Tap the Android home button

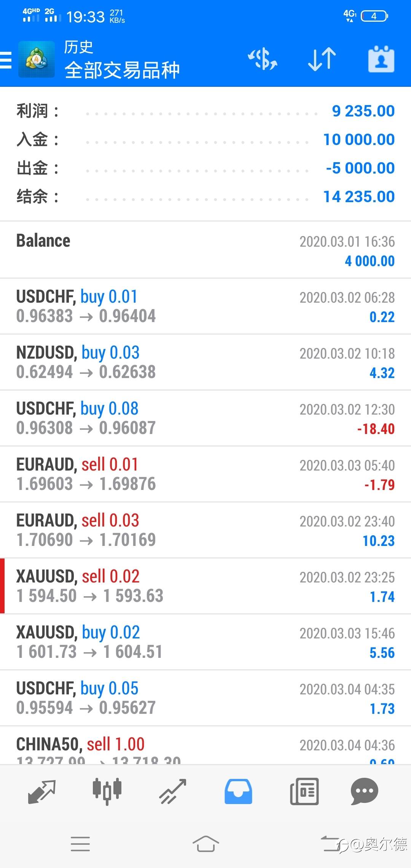click(x=205, y=844)
